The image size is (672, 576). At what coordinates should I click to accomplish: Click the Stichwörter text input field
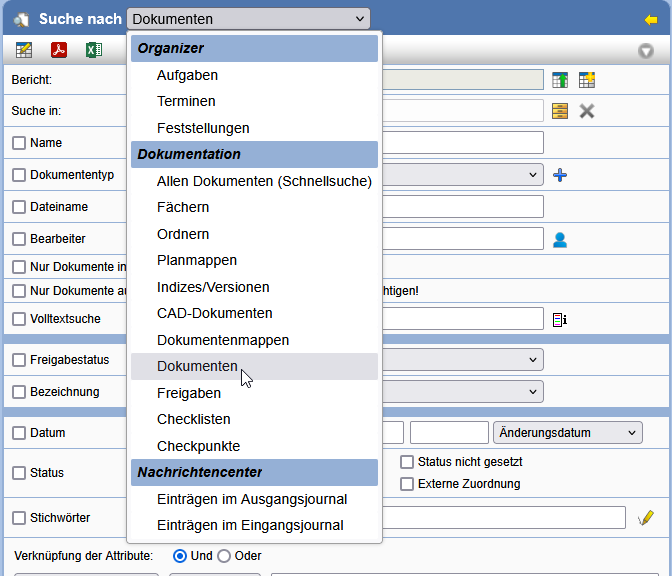505,517
